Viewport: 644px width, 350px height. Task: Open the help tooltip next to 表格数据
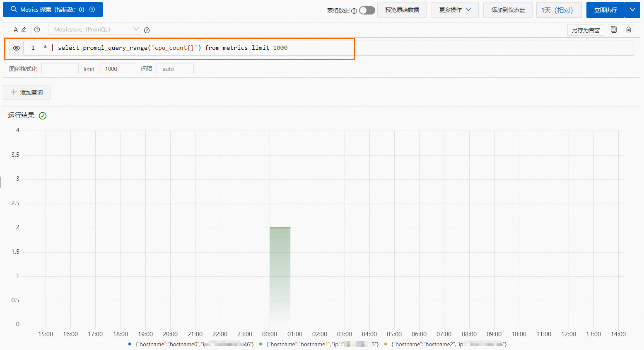pyautogui.click(x=354, y=11)
